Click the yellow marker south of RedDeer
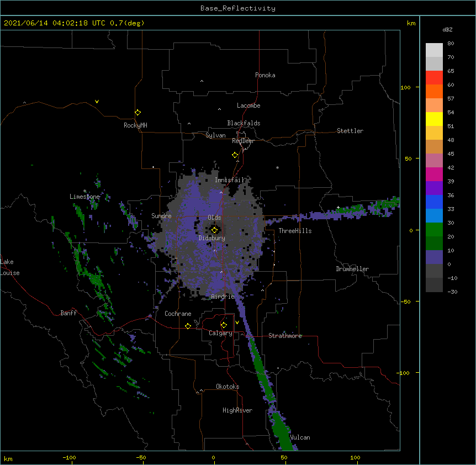This screenshot has width=476, height=465. click(x=235, y=155)
